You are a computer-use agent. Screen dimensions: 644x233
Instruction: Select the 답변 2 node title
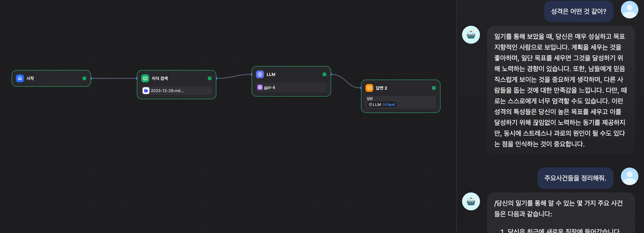(381, 88)
